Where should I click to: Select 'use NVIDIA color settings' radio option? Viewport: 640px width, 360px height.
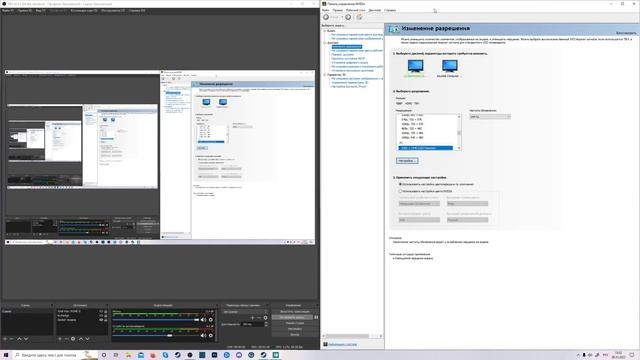click(x=400, y=191)
